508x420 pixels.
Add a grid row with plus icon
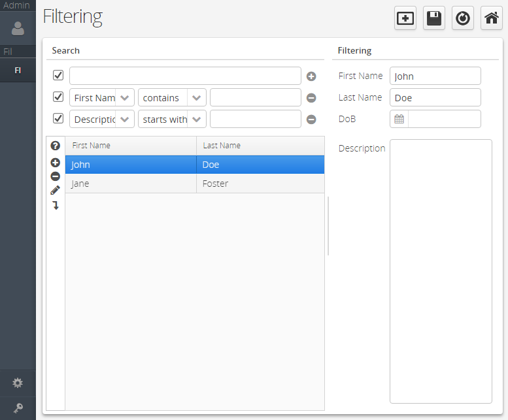click(x=56, y=163)
